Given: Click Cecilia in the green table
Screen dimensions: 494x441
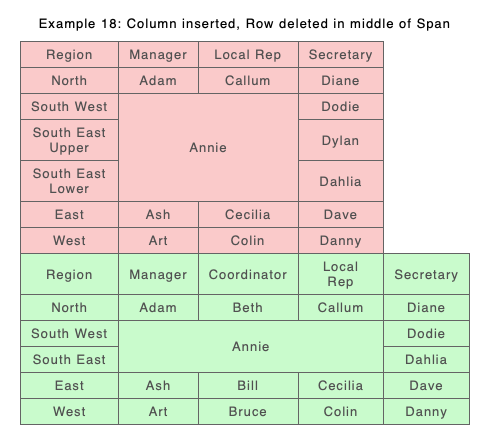Looking at the screenshot, I should [x=341, y=386].
